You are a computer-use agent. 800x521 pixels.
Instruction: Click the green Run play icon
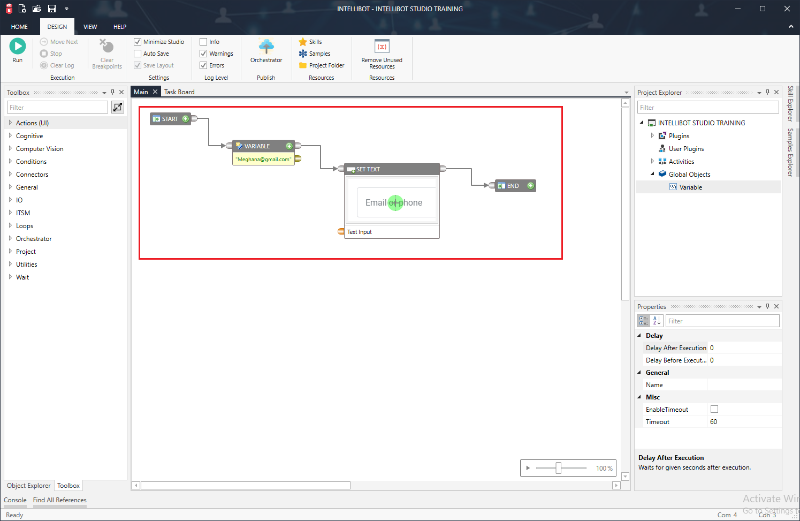click(x=17, y=45)
